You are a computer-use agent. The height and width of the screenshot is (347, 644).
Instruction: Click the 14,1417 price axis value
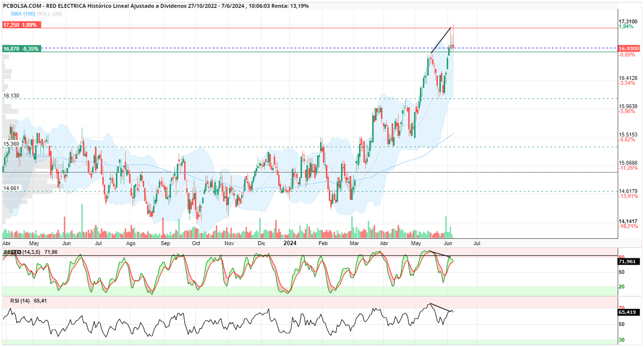[628, 221]
